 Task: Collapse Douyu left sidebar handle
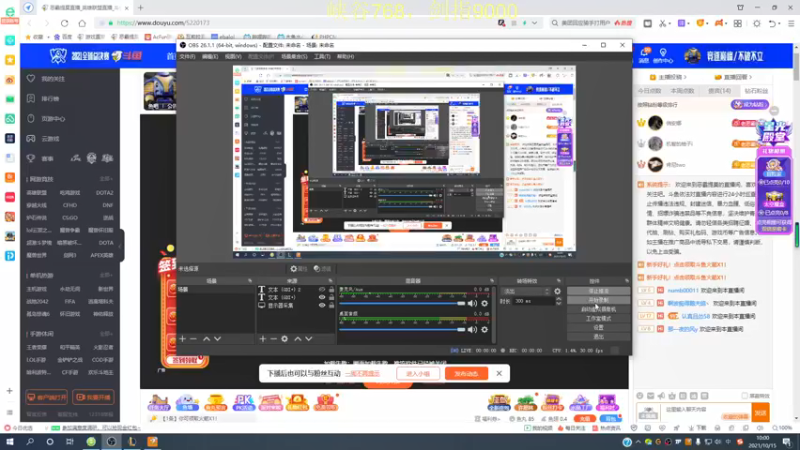point(121,246)
